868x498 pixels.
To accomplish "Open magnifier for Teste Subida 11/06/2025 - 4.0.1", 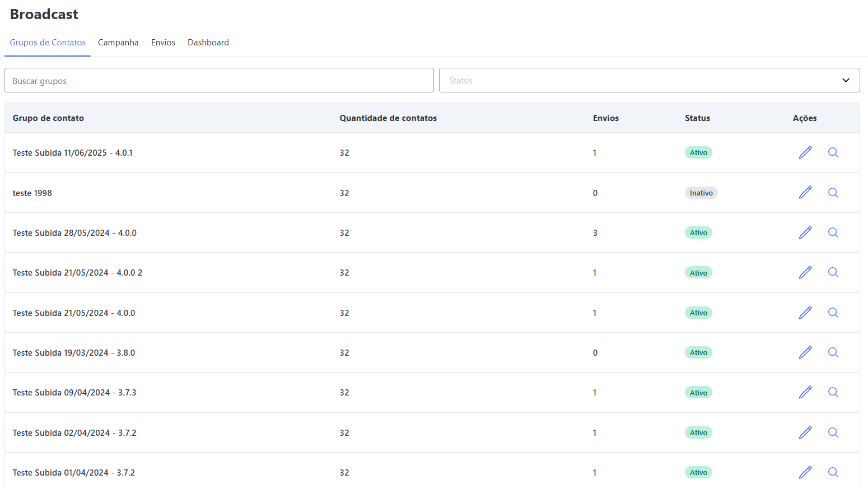I will point(833,152).
